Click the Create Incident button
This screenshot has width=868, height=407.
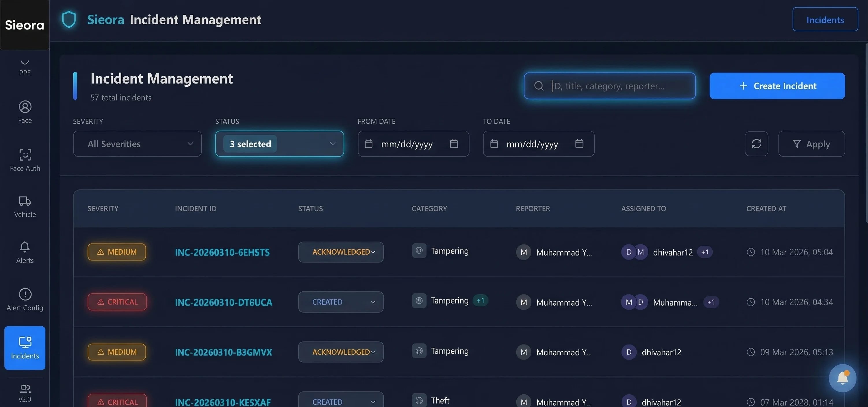coord(777,86)
